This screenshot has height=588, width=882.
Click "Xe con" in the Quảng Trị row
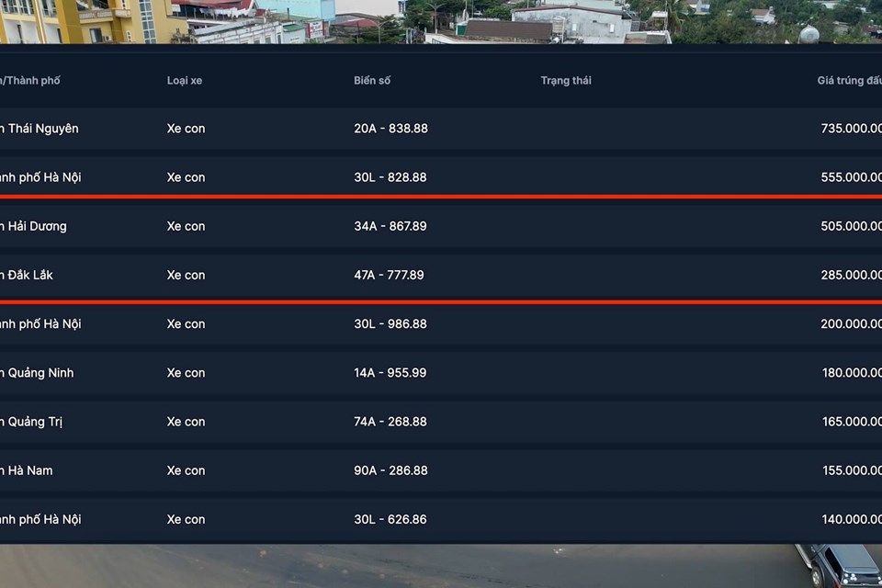(187, 422)
